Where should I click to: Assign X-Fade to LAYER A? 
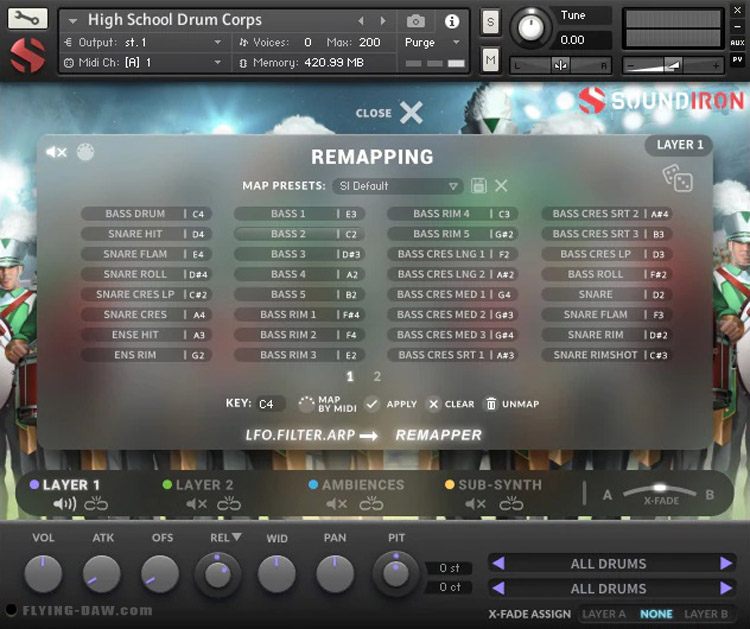[x=604, y=614]
